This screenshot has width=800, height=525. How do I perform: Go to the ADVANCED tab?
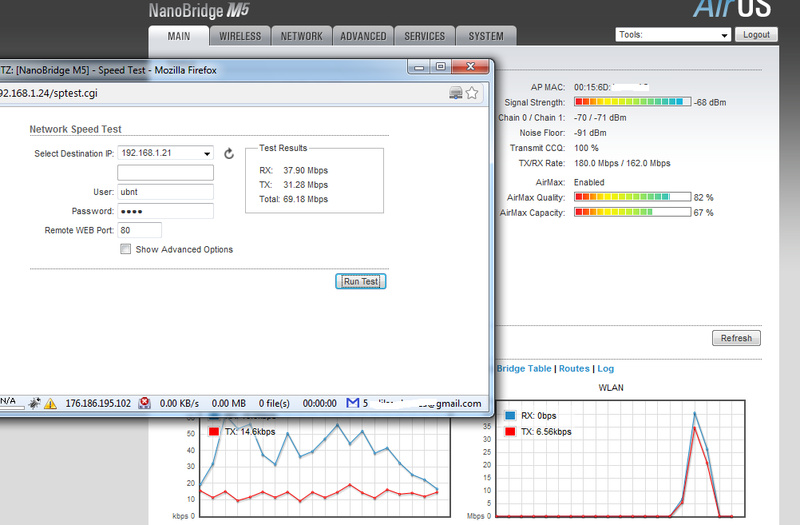(x=363, y=36)
